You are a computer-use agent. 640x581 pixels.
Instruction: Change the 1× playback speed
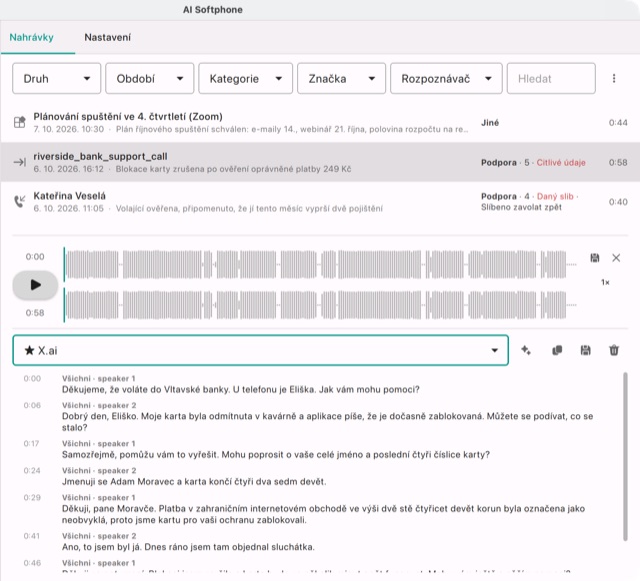click(x=605, y=282)
